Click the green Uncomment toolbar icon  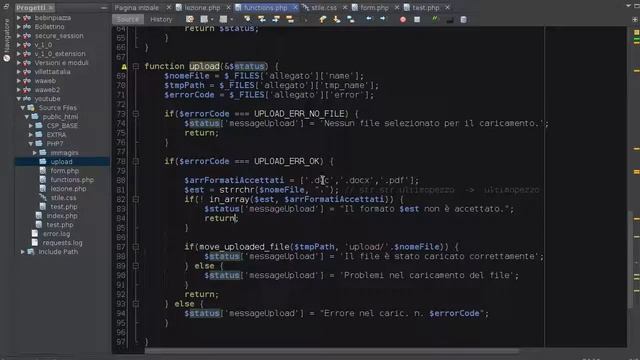[x=435, y=19]
